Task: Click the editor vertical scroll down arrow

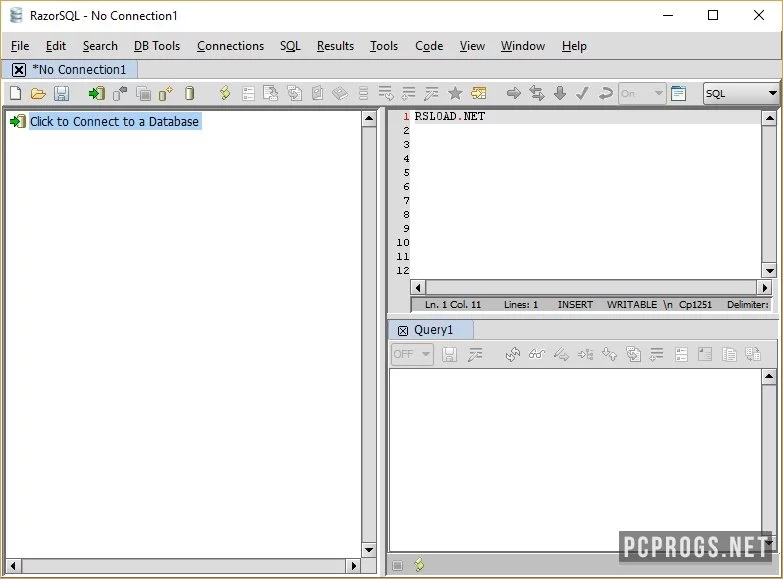Action: pos(769,271)
